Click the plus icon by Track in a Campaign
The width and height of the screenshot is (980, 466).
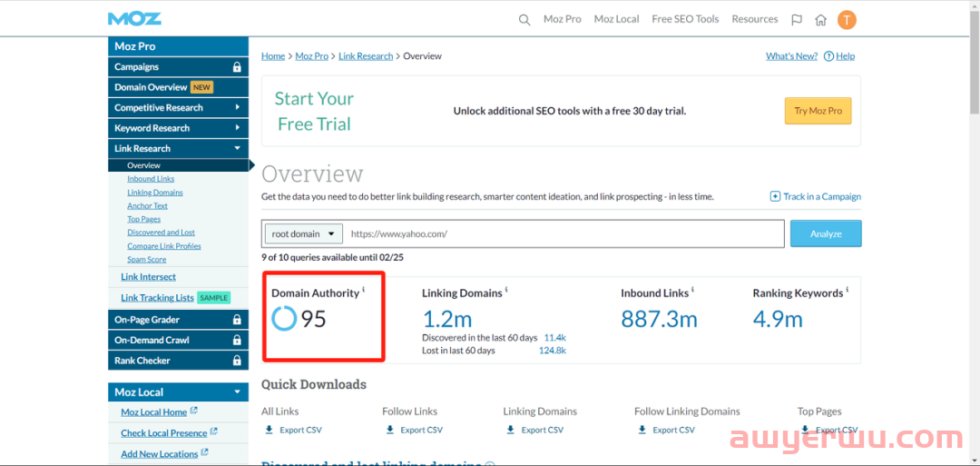[775, 196]
